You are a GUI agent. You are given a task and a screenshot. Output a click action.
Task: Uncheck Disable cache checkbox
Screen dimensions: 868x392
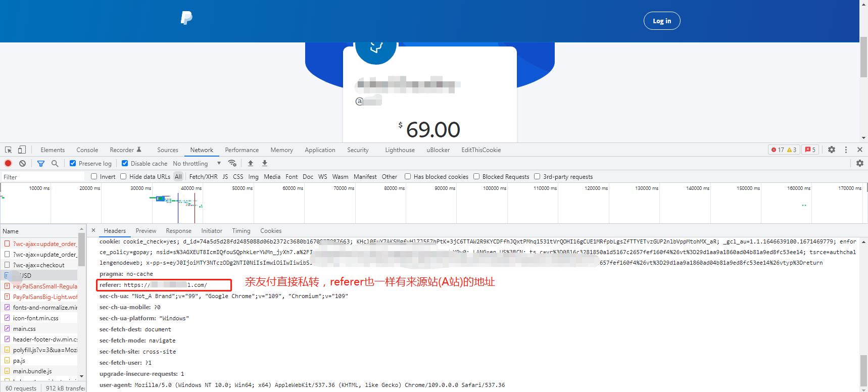(125, 163)
